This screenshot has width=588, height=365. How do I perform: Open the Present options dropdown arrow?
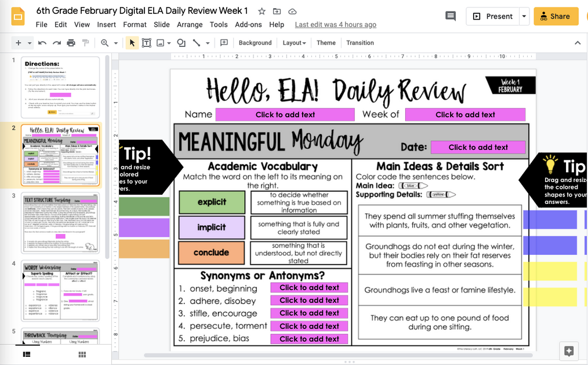click(x=524, y=16)
